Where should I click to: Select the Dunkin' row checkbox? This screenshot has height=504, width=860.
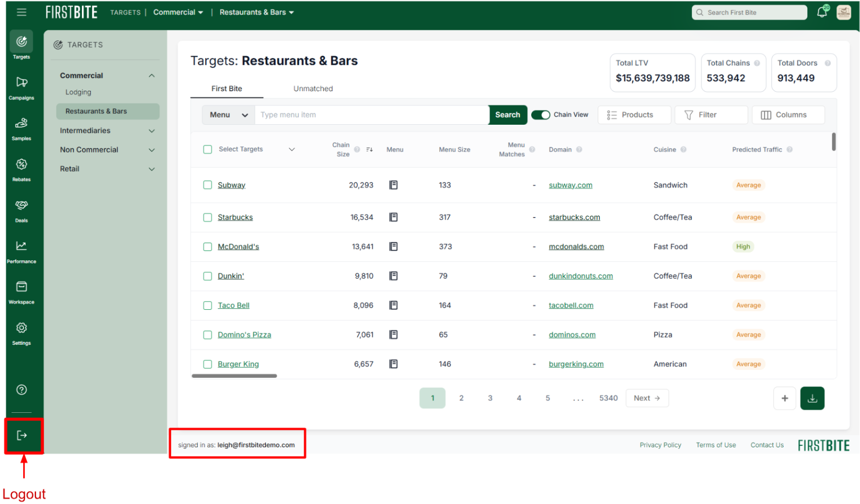(208, 276)
